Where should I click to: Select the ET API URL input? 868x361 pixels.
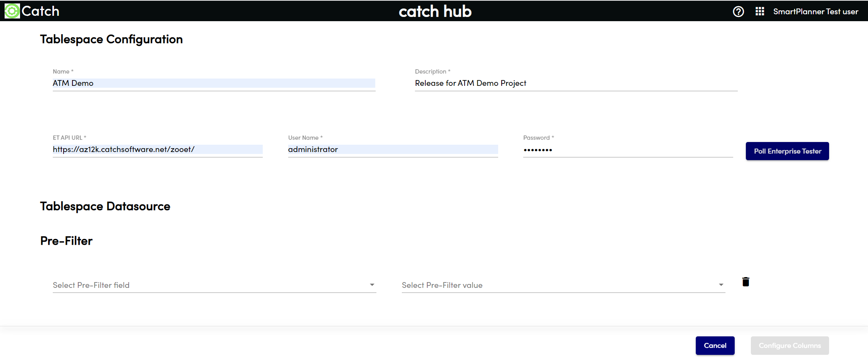click(158, 149)
